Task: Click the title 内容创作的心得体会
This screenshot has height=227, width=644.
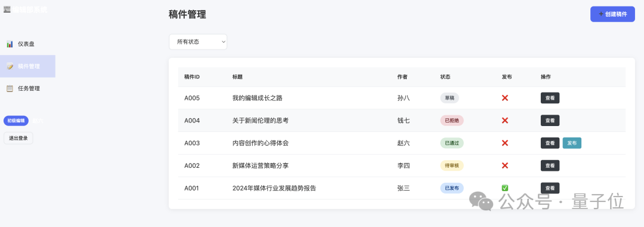Action: point(261,143)
